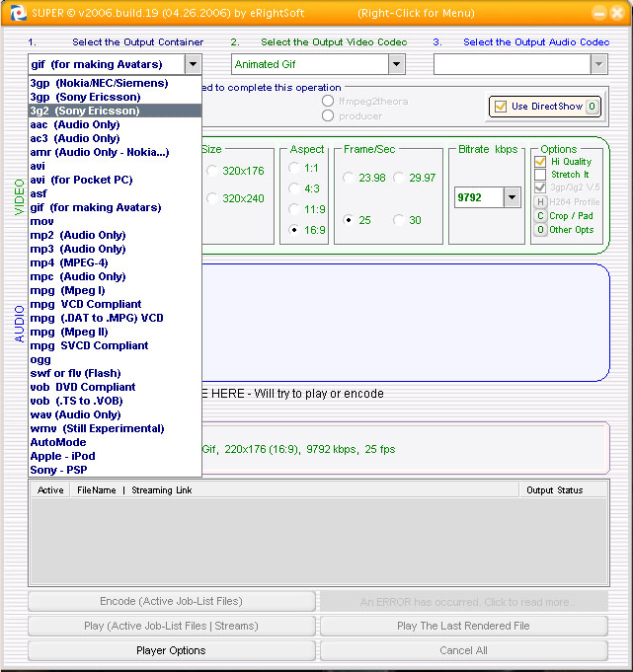
Task: Select avi (for Pocket PC) container
Action: 115,180
